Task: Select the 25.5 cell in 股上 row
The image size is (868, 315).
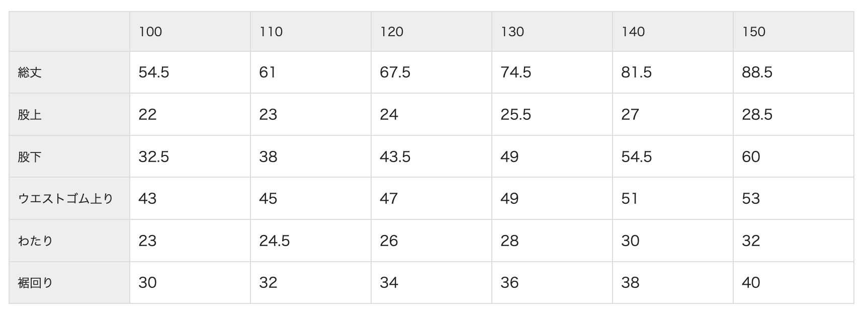Action: coord(516,115)
